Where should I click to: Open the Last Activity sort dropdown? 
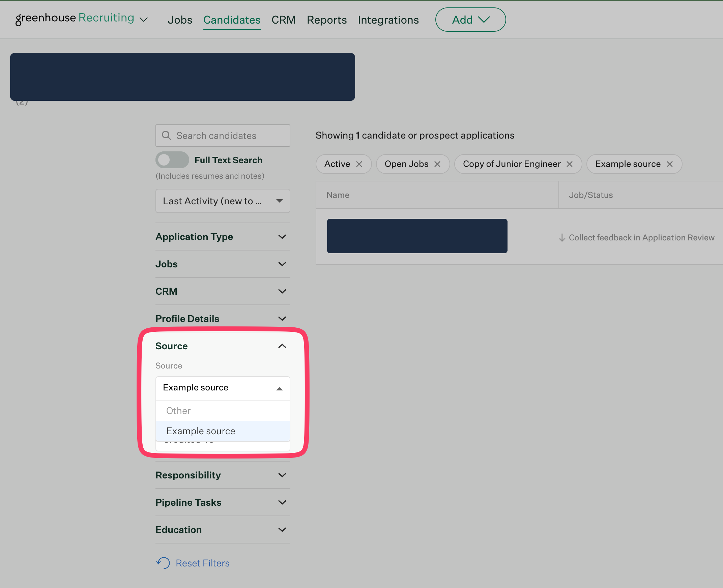(223, 201)
